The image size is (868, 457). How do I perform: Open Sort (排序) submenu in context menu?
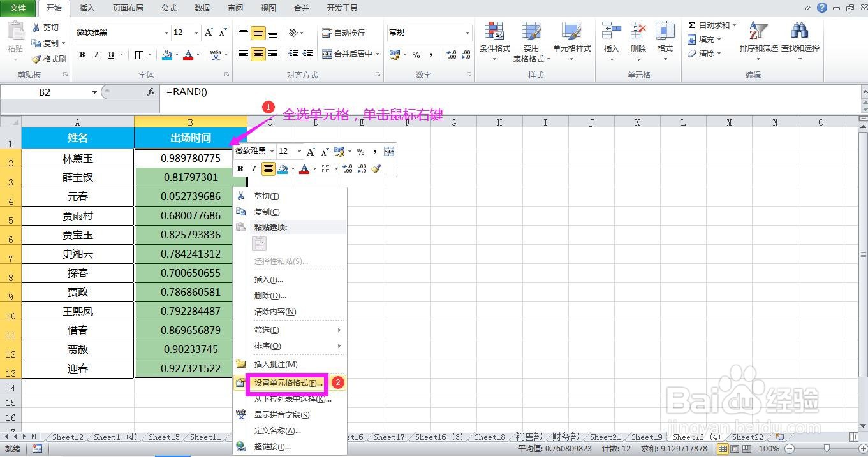290,346
